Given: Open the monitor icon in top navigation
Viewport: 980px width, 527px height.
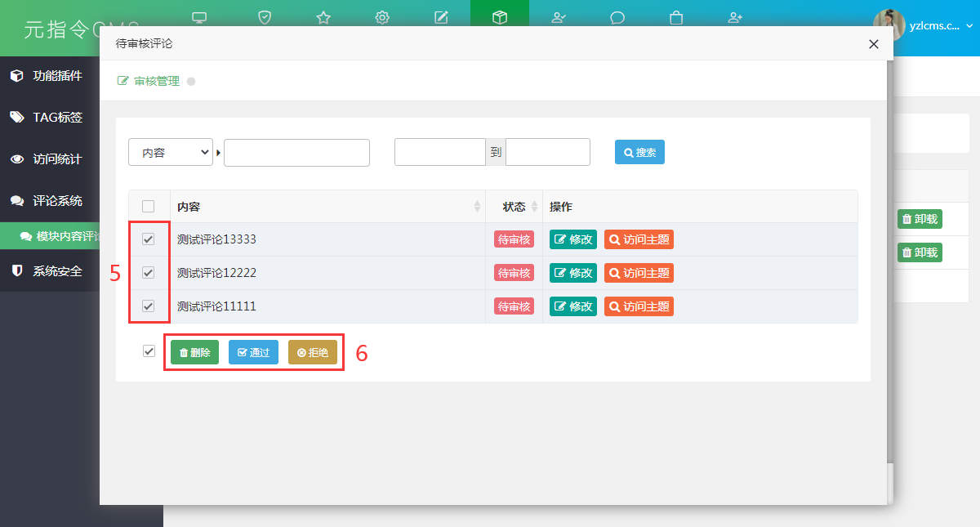Looking at the screenshot, I should [x=198, y=17].
